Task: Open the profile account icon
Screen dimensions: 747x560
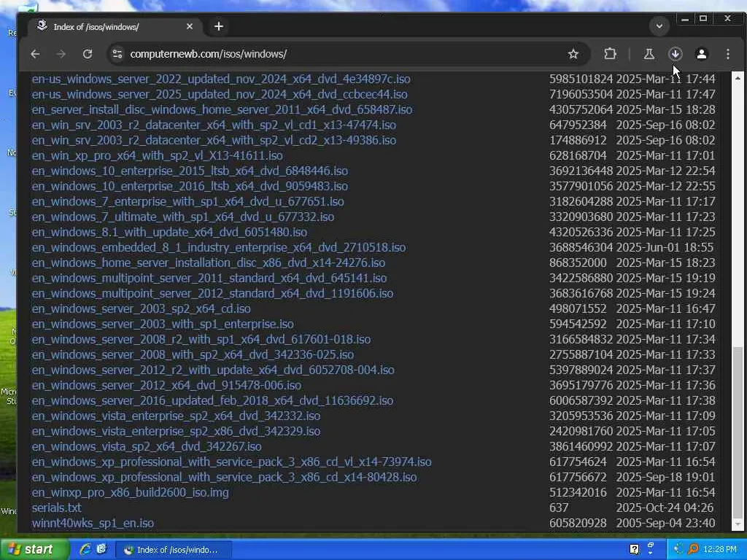Action: pyautogui.click(x=701, y=54)
